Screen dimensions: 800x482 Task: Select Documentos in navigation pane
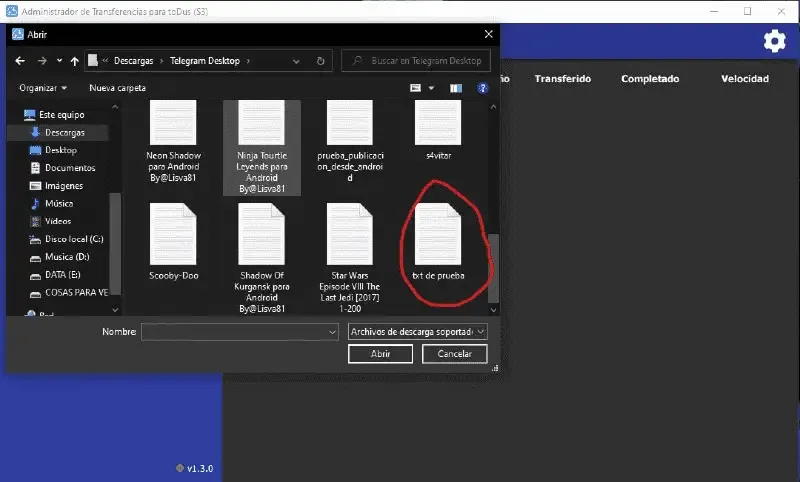(x=70, y=168)
